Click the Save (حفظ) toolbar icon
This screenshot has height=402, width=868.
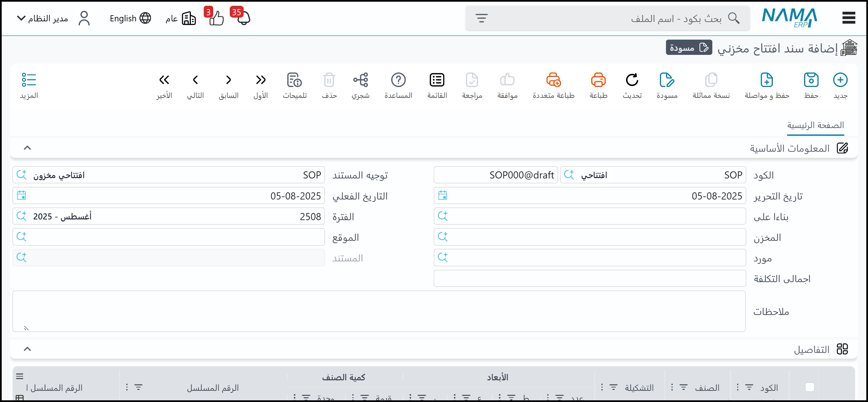coord(811,80)
